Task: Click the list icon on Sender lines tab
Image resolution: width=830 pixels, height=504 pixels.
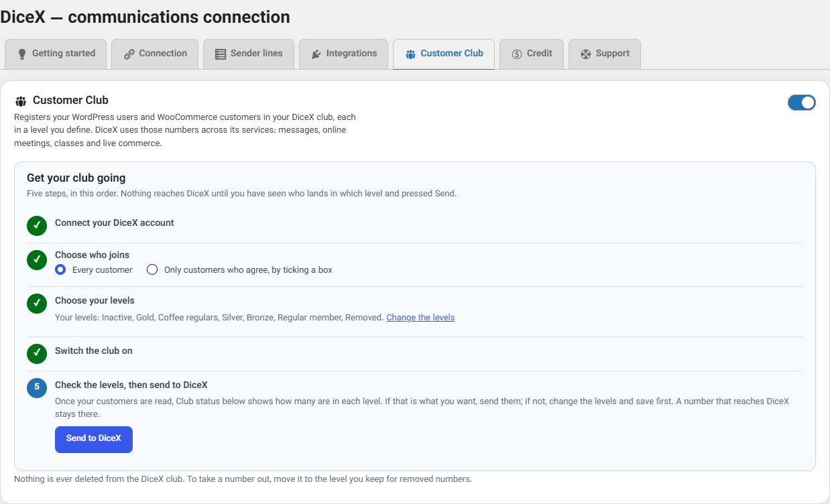Action: [221, 54]
